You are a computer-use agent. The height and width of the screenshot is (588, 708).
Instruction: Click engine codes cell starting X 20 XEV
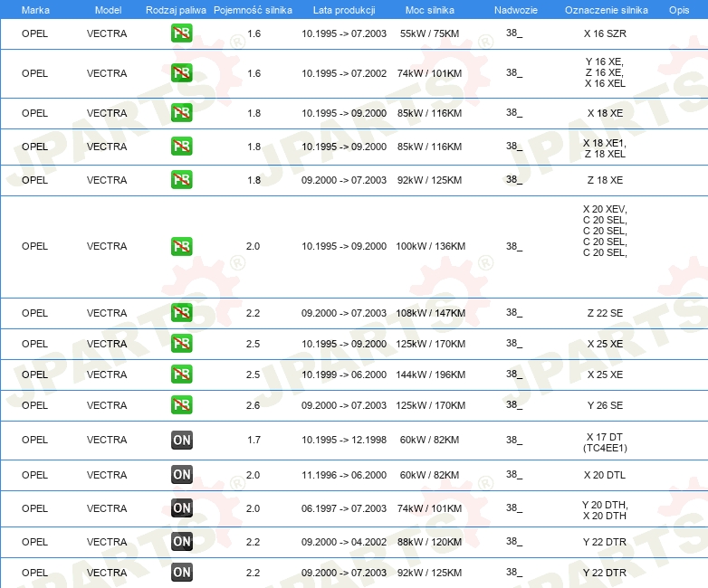click(x=605, y=231)
